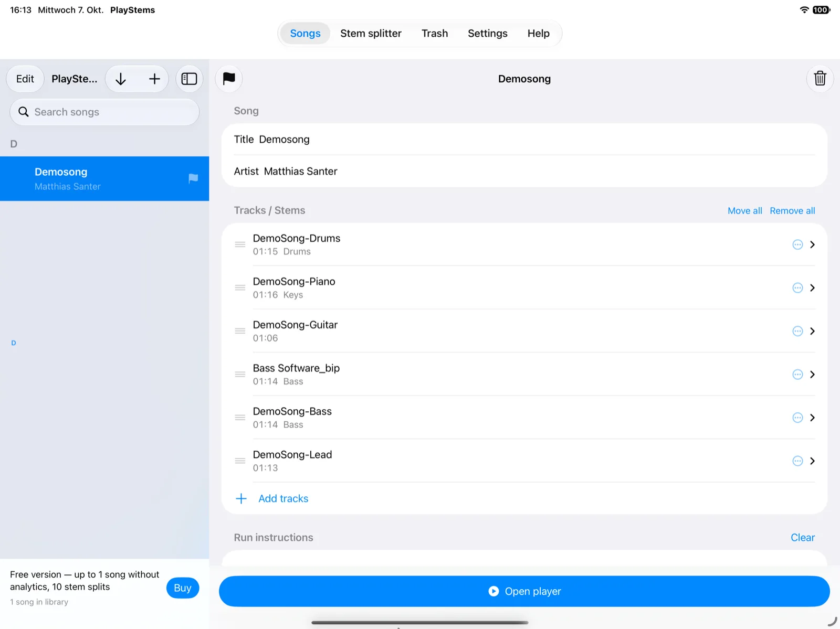Click reorder handle of DemoSong-Lead track
This screenshot has width=840, height=629.
240,461
